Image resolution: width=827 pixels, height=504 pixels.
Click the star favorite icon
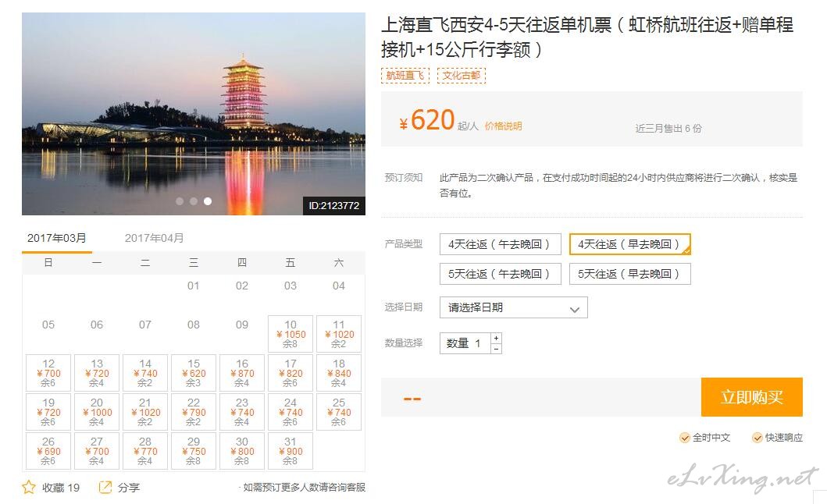tap(28, 487)
